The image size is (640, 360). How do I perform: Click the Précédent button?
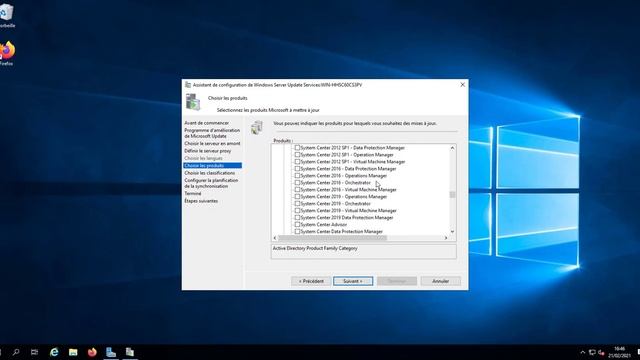(311, 281)
